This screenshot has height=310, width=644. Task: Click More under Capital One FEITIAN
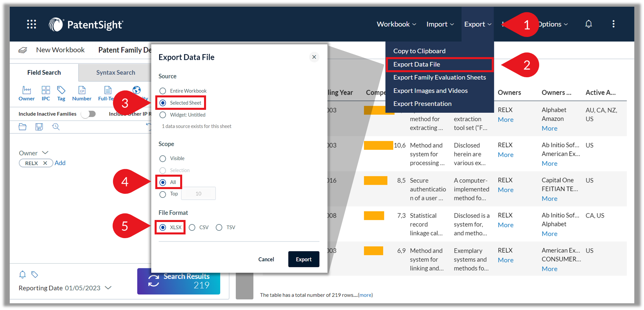coord(550,199)
